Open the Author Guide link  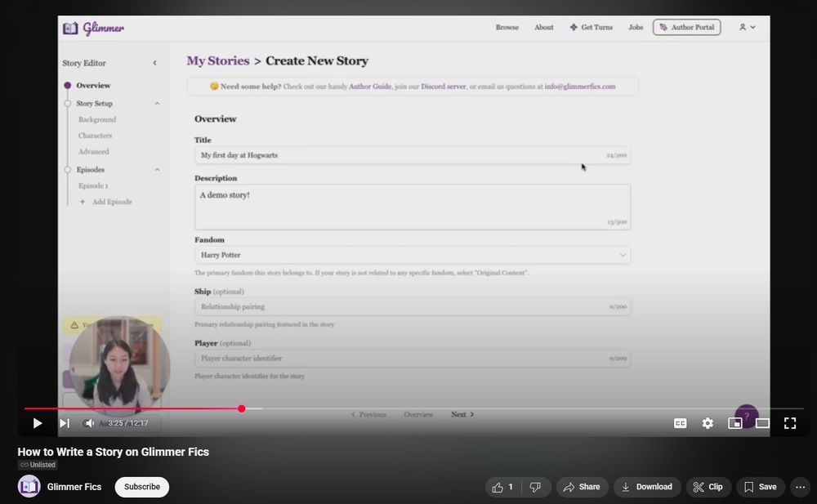coord(370,87)
